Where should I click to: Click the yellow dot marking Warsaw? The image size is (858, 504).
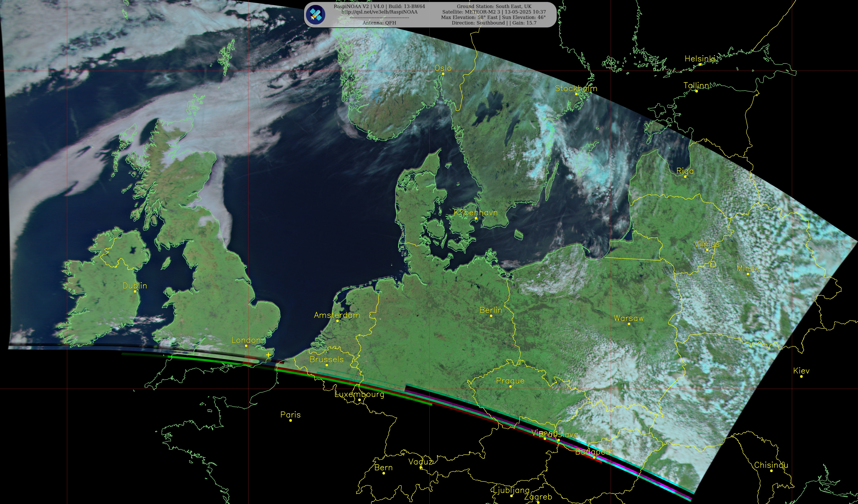click(629, 324)
